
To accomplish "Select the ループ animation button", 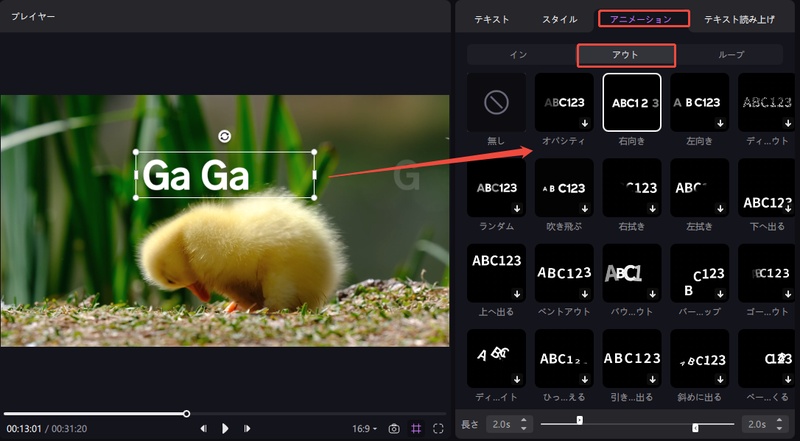I will [730, 54].
